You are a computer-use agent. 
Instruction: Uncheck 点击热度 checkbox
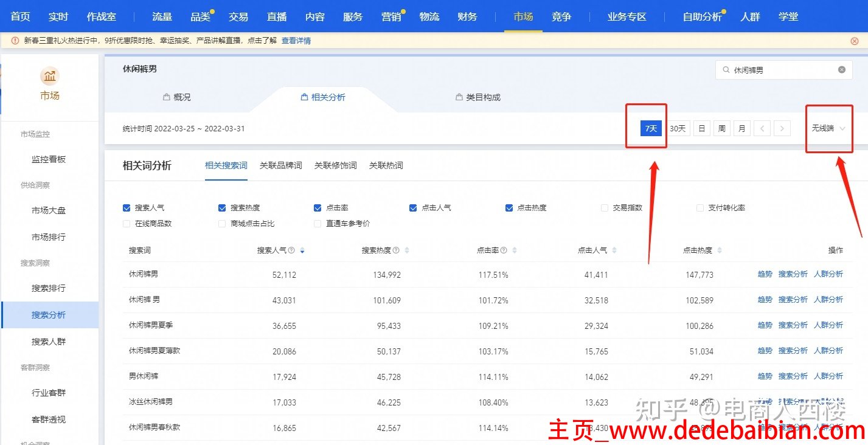(509, 208)
